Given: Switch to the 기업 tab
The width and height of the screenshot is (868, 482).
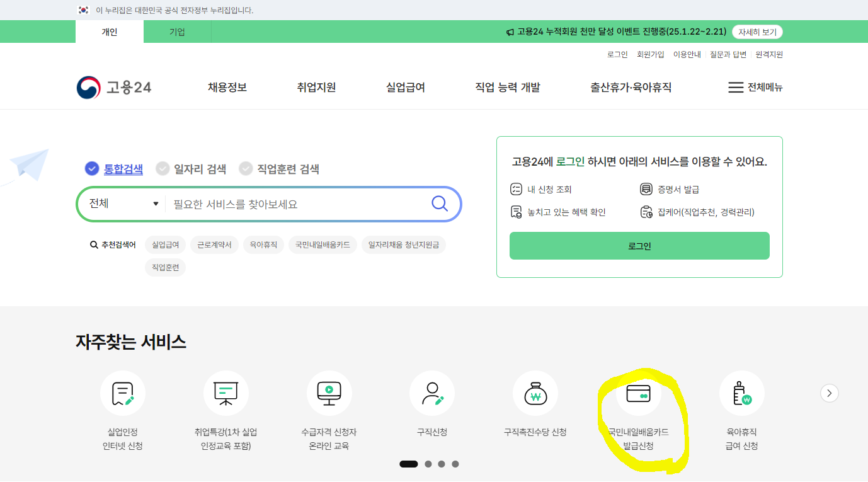Looking at the screenshot, I should coord(177,32).
